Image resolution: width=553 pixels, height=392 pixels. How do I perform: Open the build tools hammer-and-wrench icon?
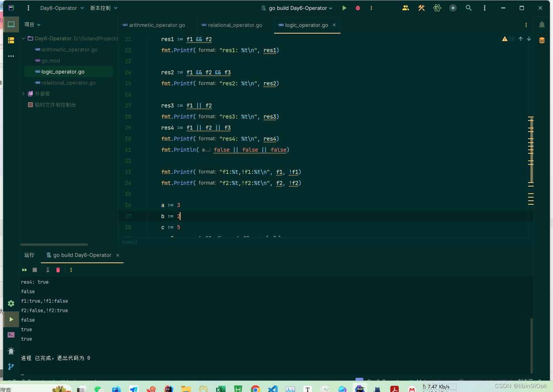point(421,8)
